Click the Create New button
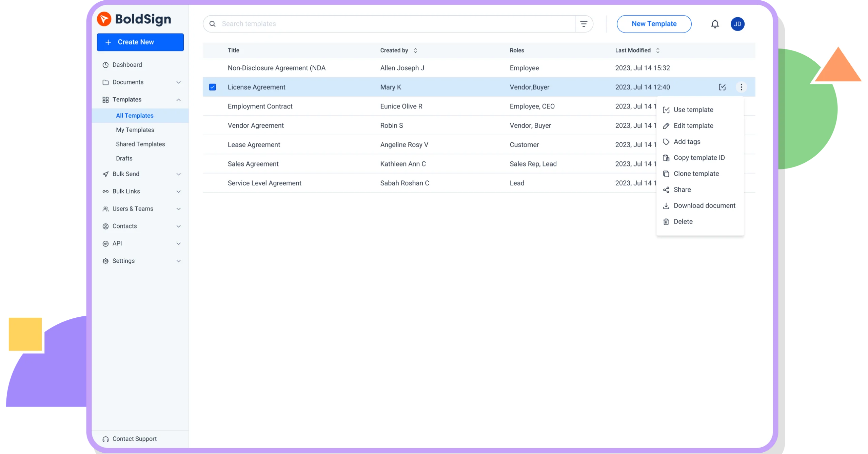 pyautogui.click(x=140, y=42)
